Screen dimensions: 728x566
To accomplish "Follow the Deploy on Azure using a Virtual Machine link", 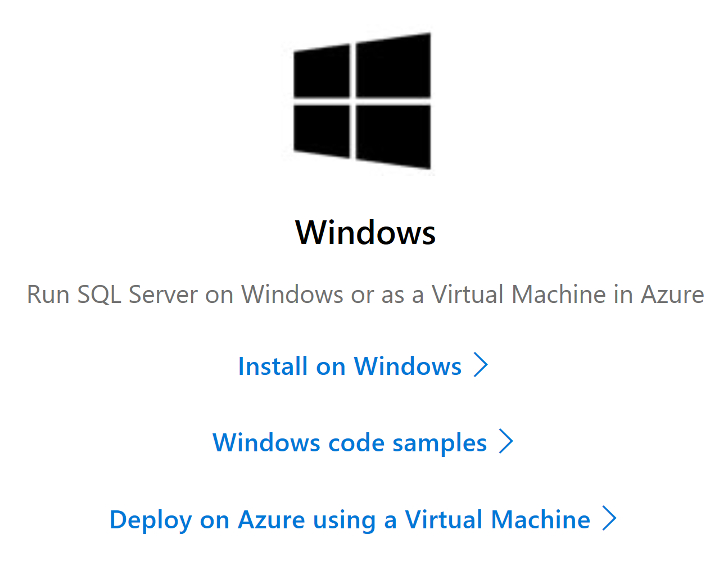I will [350, 520].
